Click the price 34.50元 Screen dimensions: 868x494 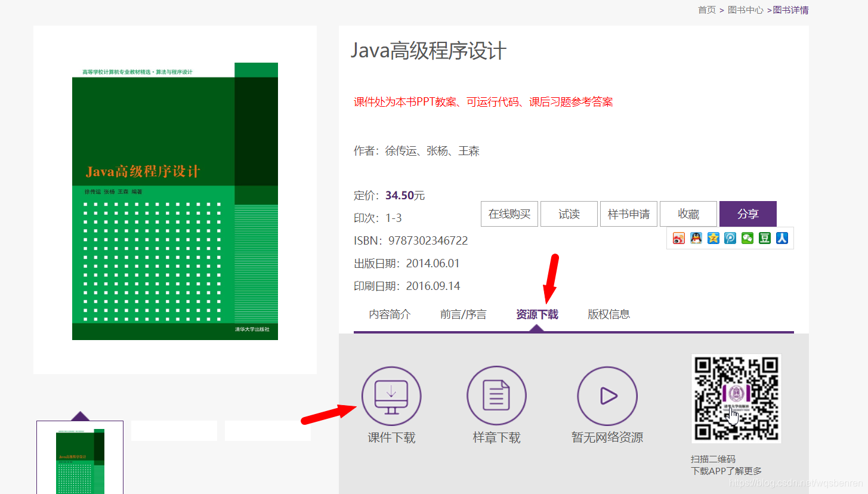pyautogui.click(x=405, y=195)
